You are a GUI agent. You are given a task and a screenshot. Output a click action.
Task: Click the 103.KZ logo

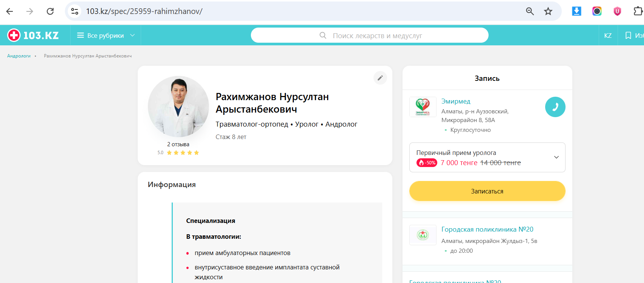pyautogui.click(x=33, y=36)
